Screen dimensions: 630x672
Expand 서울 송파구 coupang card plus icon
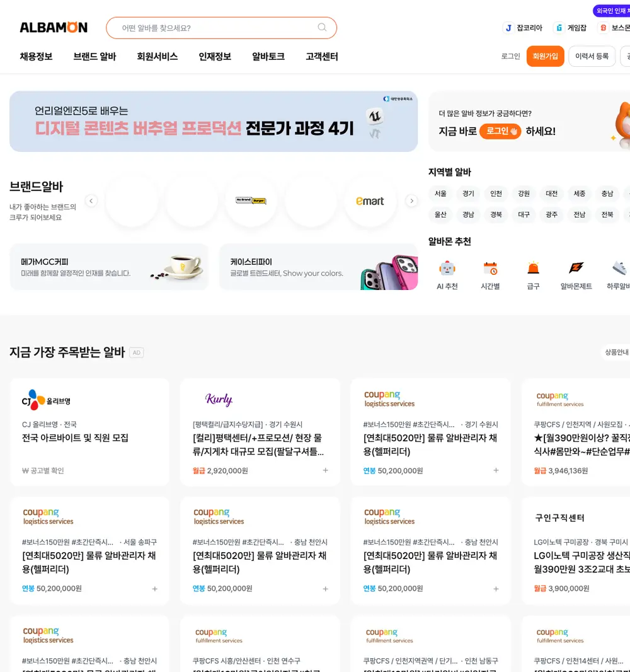point(154,589)
